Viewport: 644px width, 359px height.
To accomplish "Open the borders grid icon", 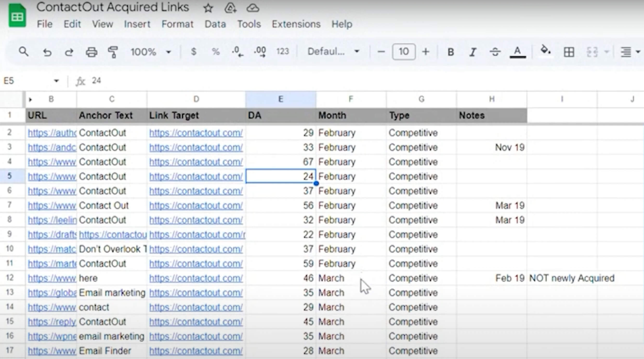I will [569, 52].
